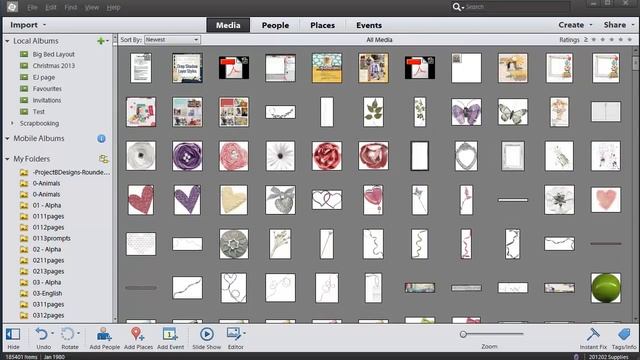Open the Edit menu

point(51,7)
